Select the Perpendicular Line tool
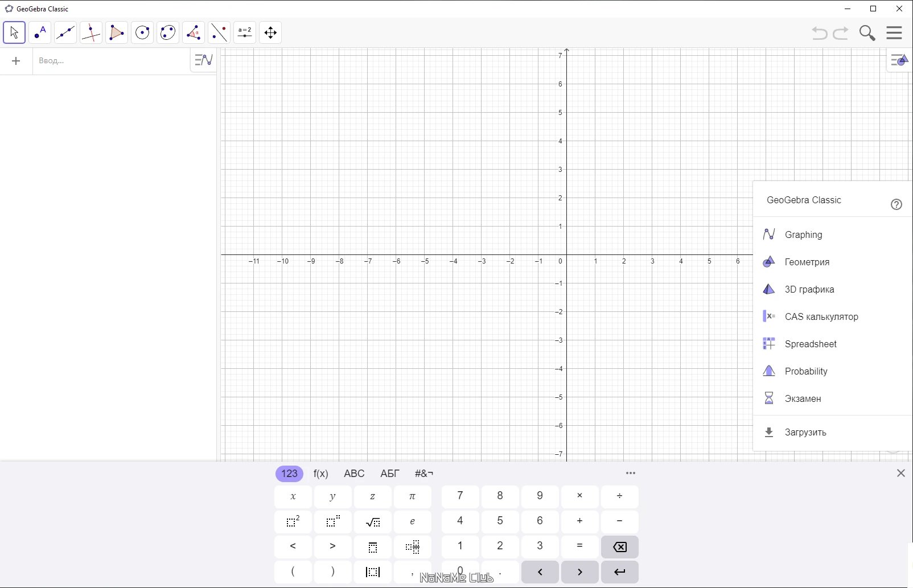The height and width of the screenshot is (588, 913). (91, 32)
